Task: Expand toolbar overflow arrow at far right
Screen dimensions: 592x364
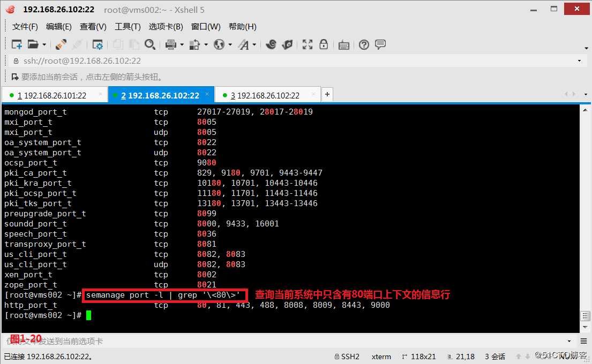Action: point(586,48)
